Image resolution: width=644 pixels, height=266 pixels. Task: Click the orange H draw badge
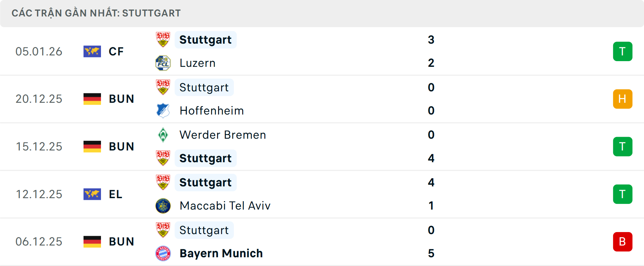pos(623,99)
